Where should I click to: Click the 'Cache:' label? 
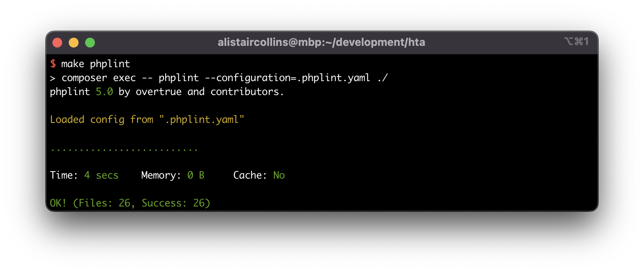(x=250, y=175)
